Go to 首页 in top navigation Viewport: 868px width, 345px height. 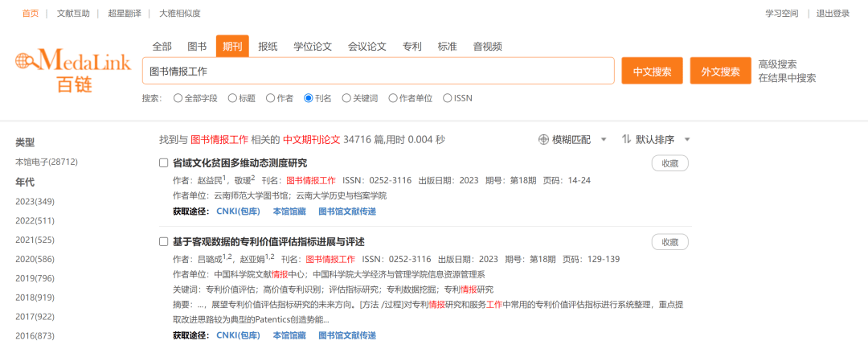[x=31, y=14]
